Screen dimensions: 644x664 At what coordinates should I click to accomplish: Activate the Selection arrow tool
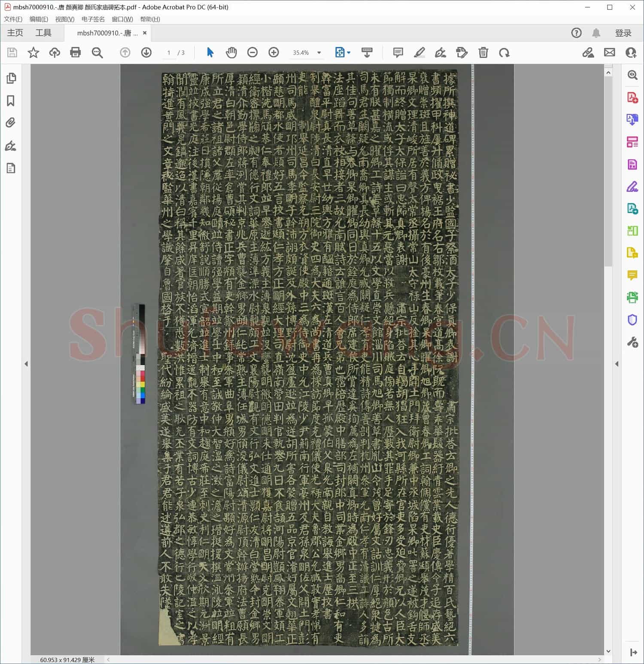point(210,52)
